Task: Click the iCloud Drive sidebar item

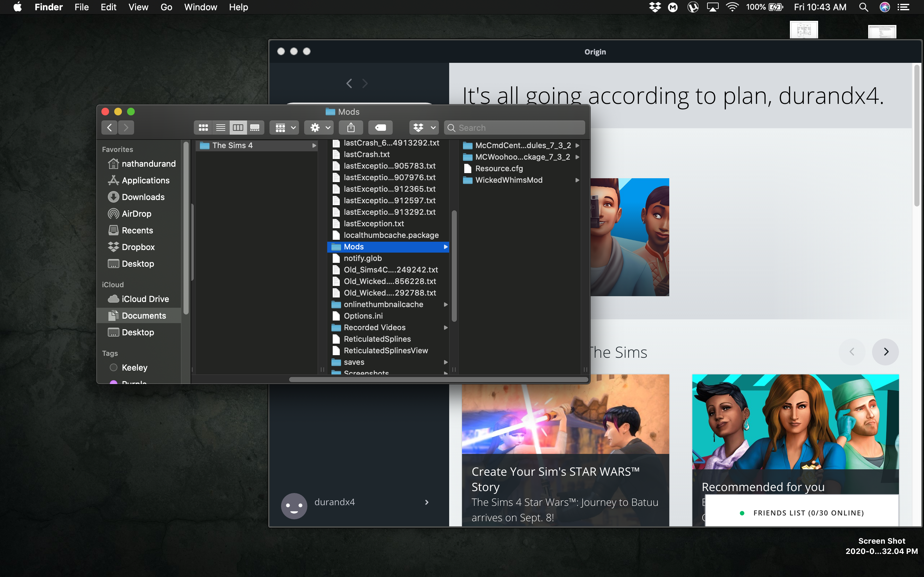Action: coord(145,298)
